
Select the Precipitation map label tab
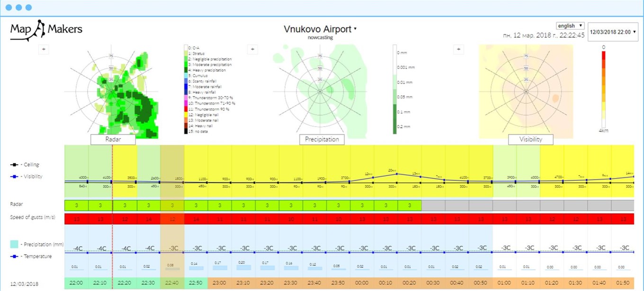click(322, 140)
